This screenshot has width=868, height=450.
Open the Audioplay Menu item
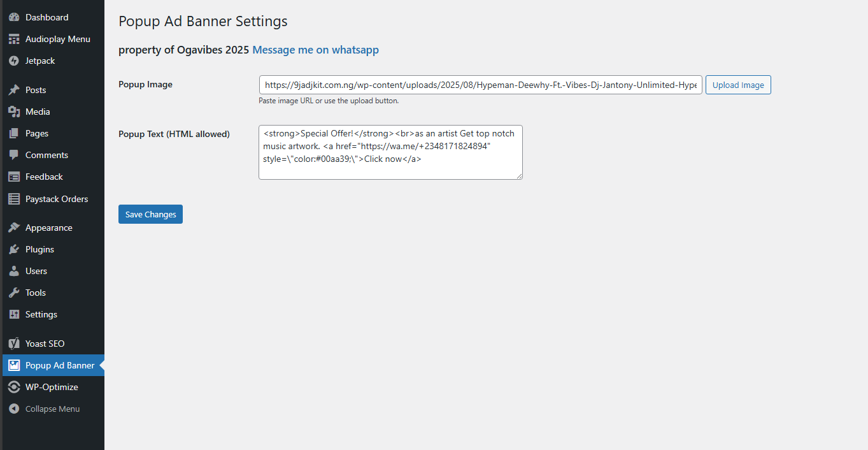pyautogui.click(x=57, y=39)
